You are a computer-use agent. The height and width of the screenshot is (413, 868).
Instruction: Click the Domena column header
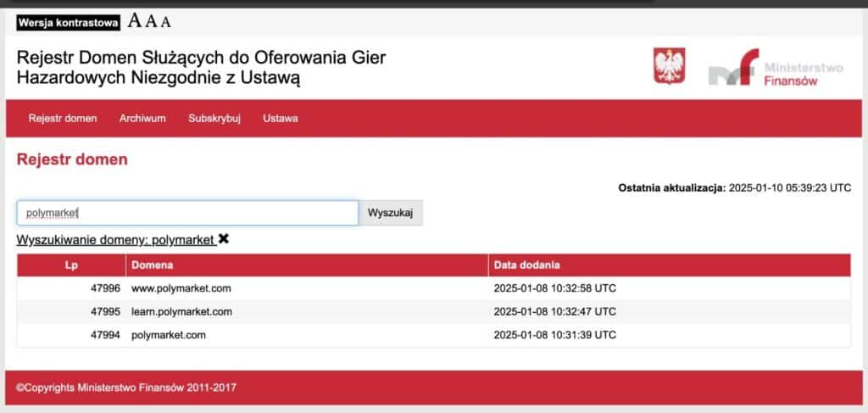pos(307,265)
